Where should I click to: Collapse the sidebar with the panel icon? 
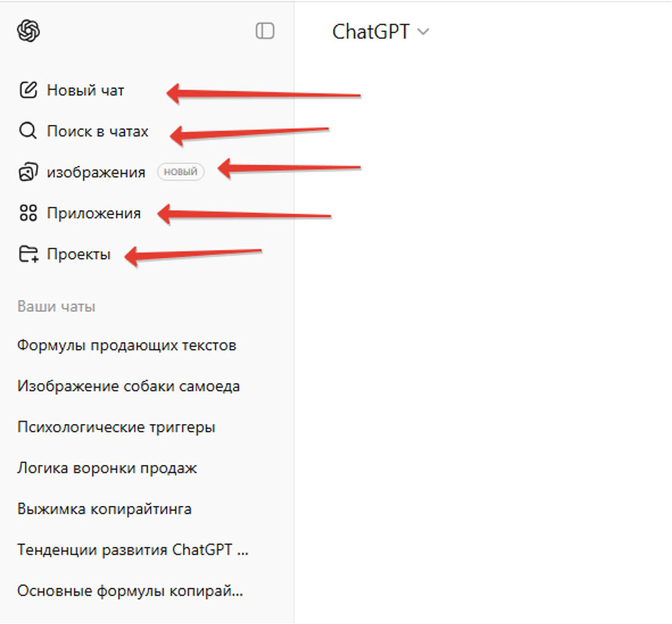click(x=264, y=31)
